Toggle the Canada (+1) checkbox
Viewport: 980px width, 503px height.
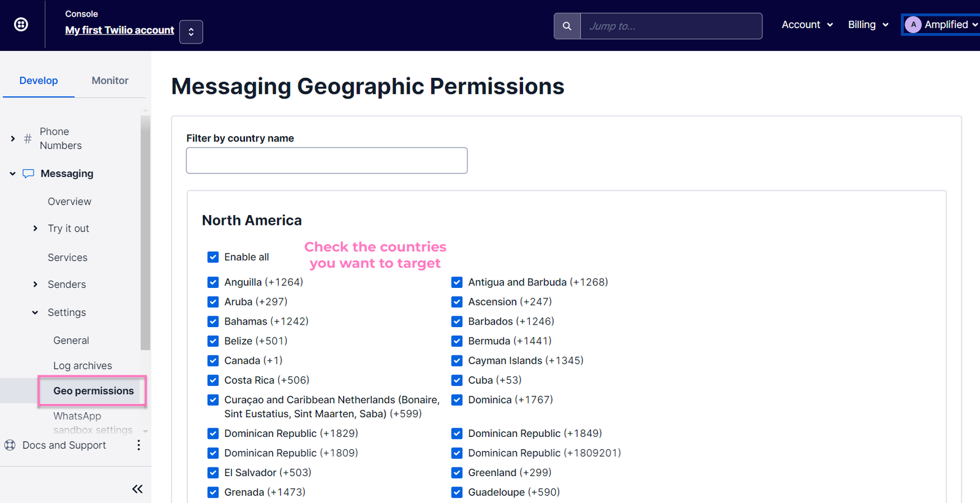point(213,360)
